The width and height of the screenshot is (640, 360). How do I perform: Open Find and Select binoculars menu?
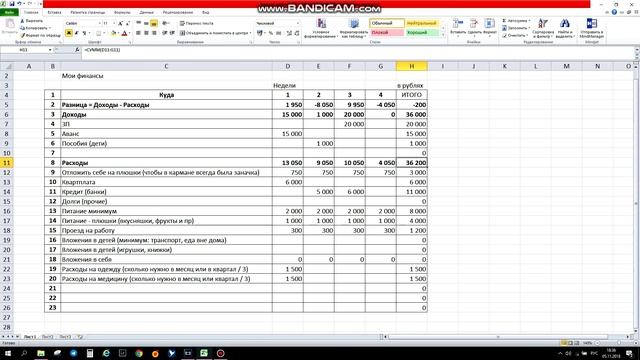(x=565, y=28)
